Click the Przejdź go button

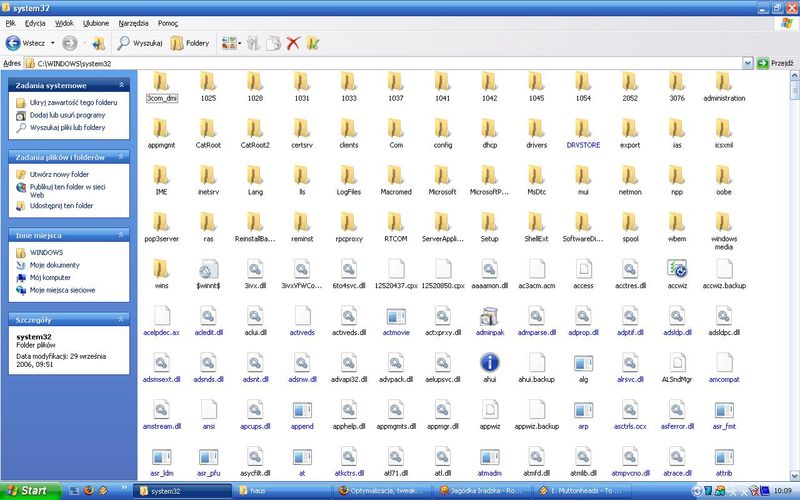tap(776, 63)
